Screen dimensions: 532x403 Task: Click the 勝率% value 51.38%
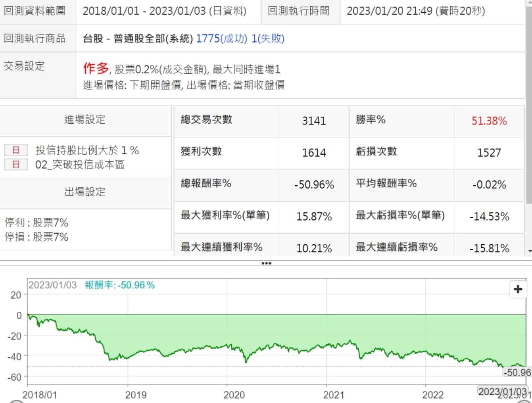click(489, 121)
